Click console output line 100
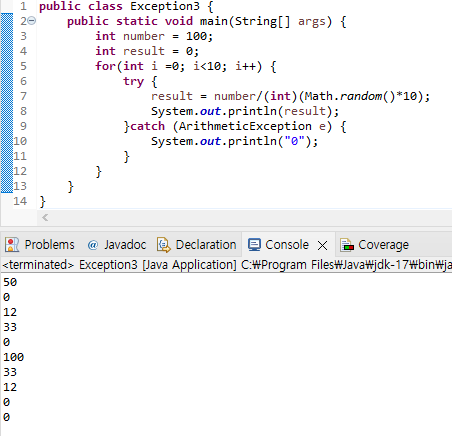The image size is (452, 436). point(13,357)
